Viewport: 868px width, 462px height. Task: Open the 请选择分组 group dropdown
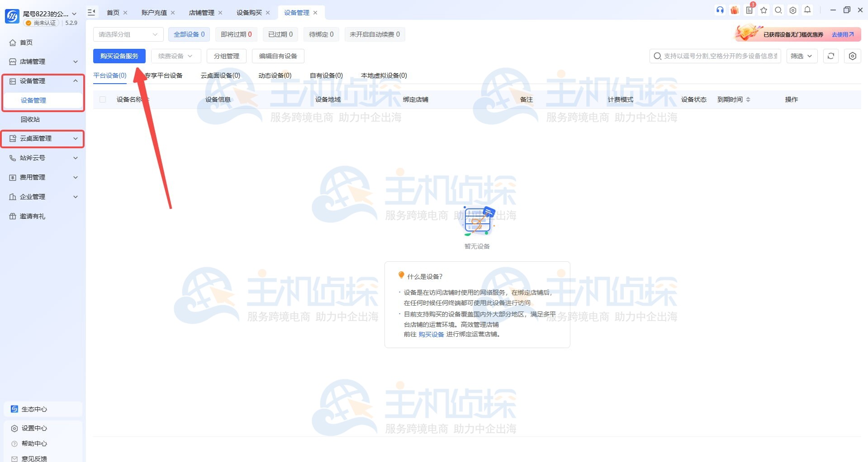(128, 34)
